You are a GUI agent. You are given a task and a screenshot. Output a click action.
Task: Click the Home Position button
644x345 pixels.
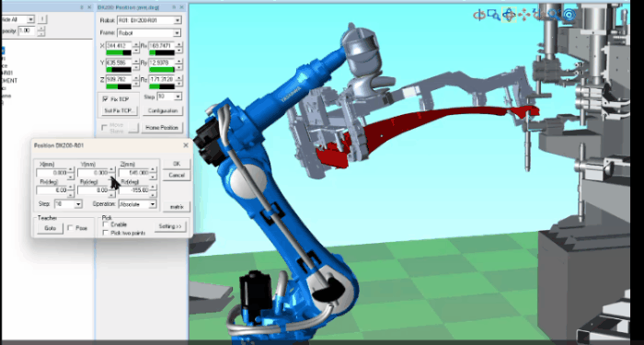tap(162, 128)
